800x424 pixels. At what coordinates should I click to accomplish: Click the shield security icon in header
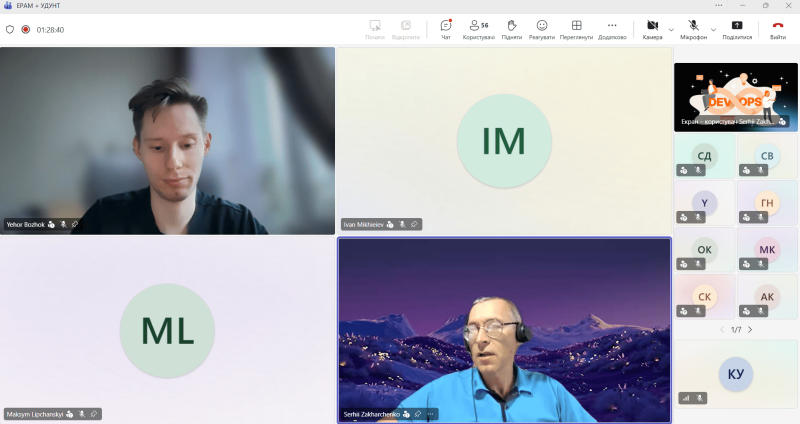[10, 30]
